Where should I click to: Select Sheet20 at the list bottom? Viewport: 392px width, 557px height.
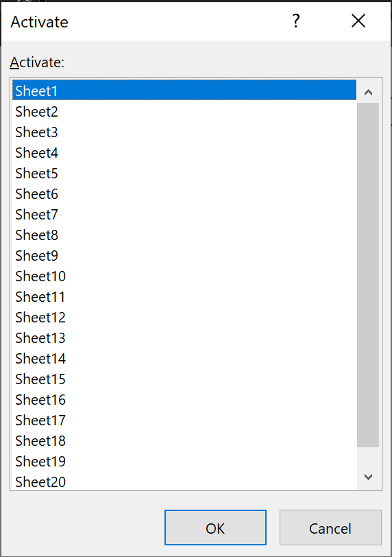click(184, 482)
